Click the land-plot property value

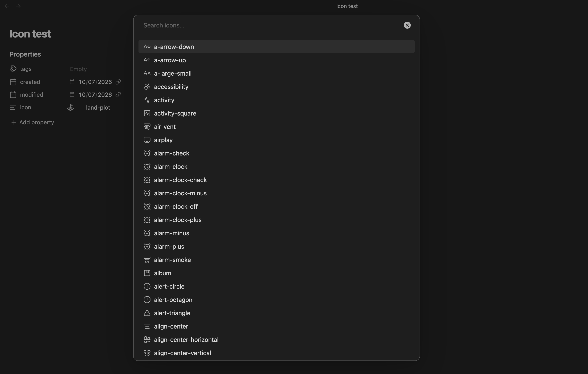click(98, 108)
